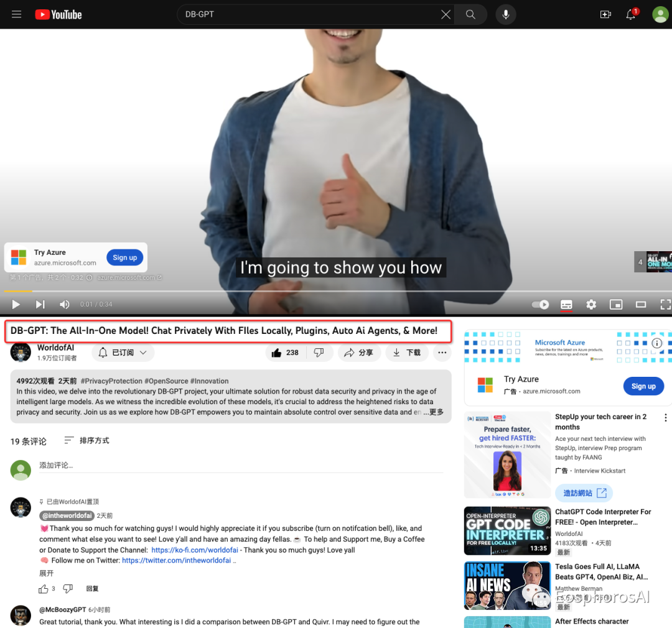
Task: Open the account avatar menu
Action: 660,14
